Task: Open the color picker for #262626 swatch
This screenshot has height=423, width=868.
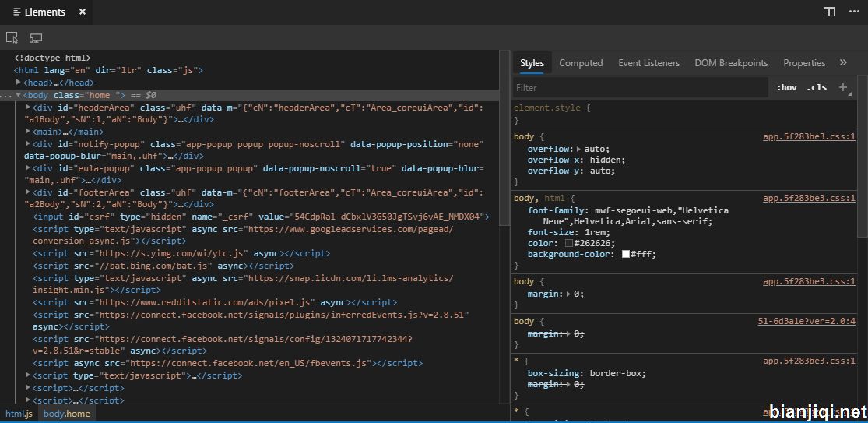Action: coord(569,244)
